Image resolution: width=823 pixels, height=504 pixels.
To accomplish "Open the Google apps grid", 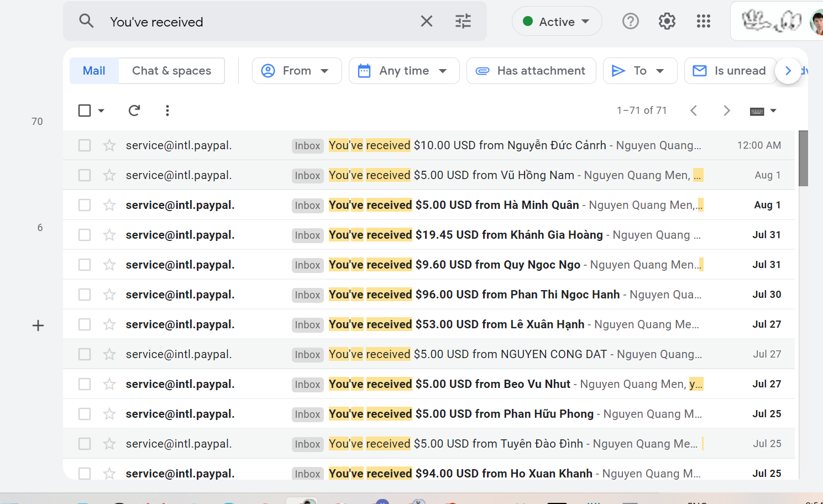I will [x=704, y=21].
